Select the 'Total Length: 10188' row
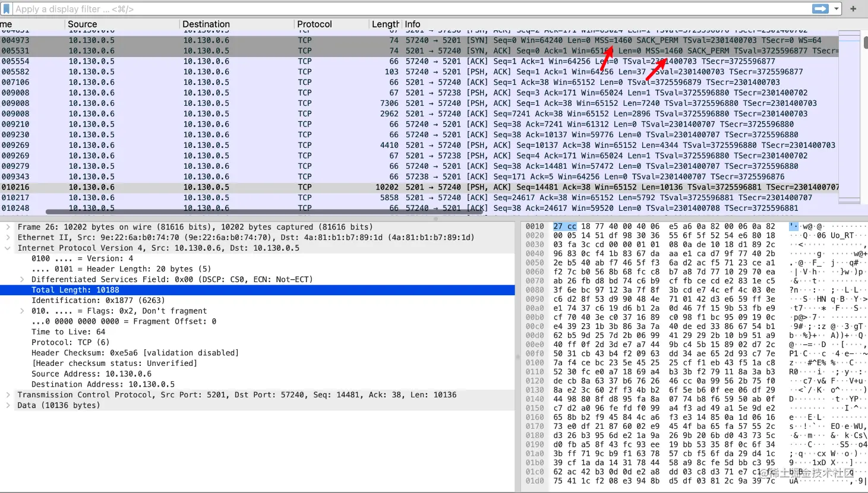 [257, 290]
